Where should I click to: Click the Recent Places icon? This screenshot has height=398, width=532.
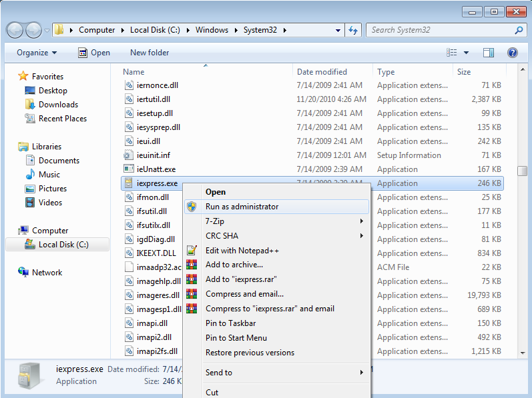(30, 119)
